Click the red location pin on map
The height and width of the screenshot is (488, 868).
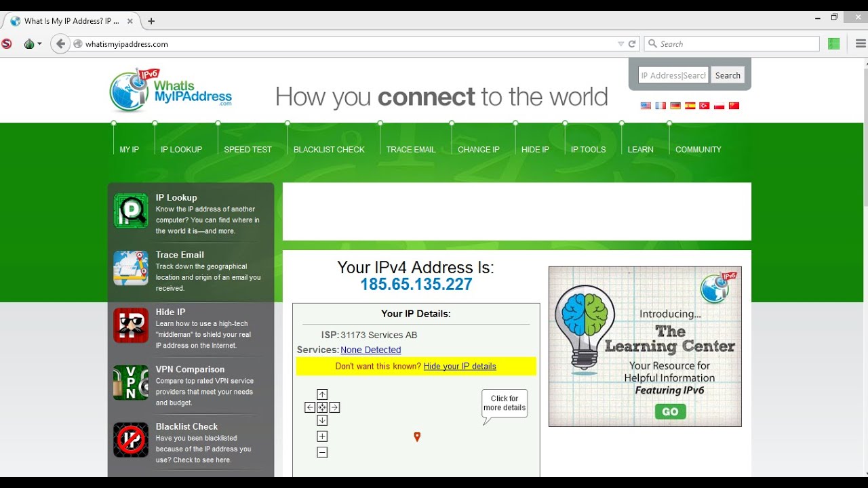(x=417, y=437)
